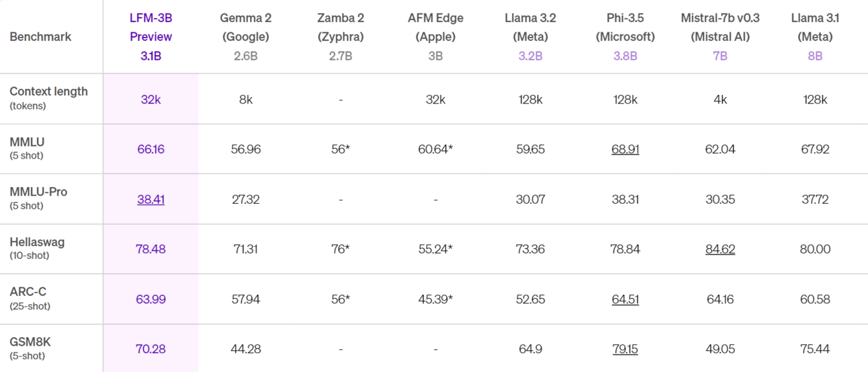Screen dimensions: 868x372
Task: Open the underlined 84.62 Hellaswag score
Action: point(720,249)
